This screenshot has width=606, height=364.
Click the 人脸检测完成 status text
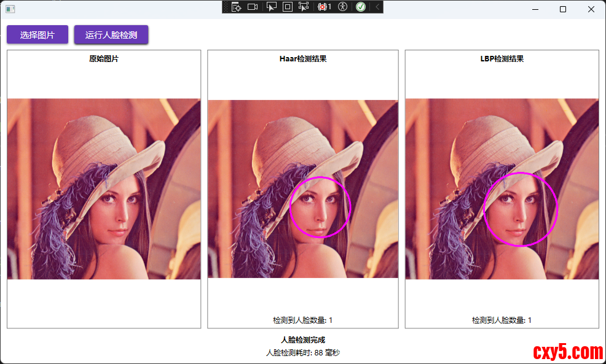click(x=303, y=339)
